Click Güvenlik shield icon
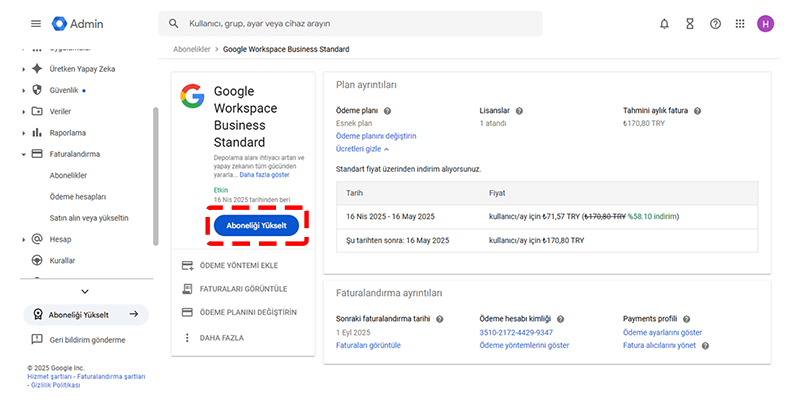The width and height of the screenshot is (800, 403). [37, 90]
